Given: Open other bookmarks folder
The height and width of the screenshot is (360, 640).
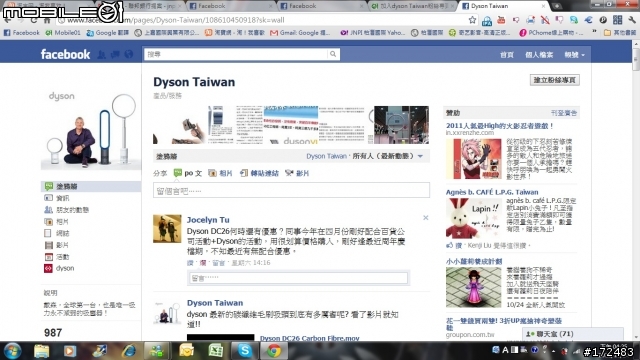Looking at the screenshot, I should pyautogui.click(x=620, y=32).
